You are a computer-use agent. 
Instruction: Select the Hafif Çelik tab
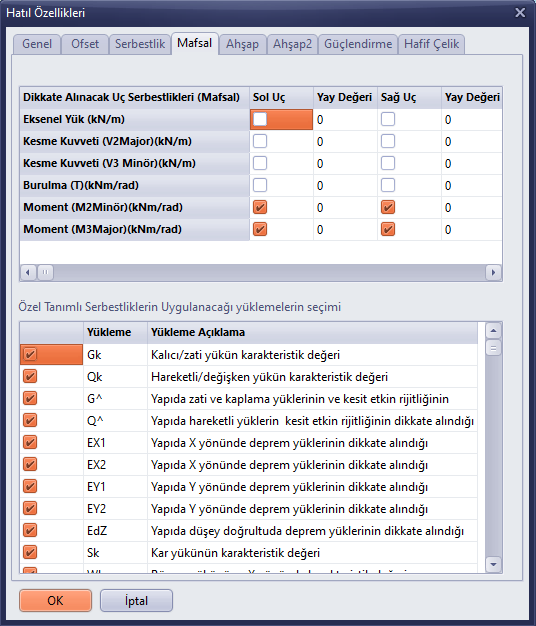coord(431,44)
